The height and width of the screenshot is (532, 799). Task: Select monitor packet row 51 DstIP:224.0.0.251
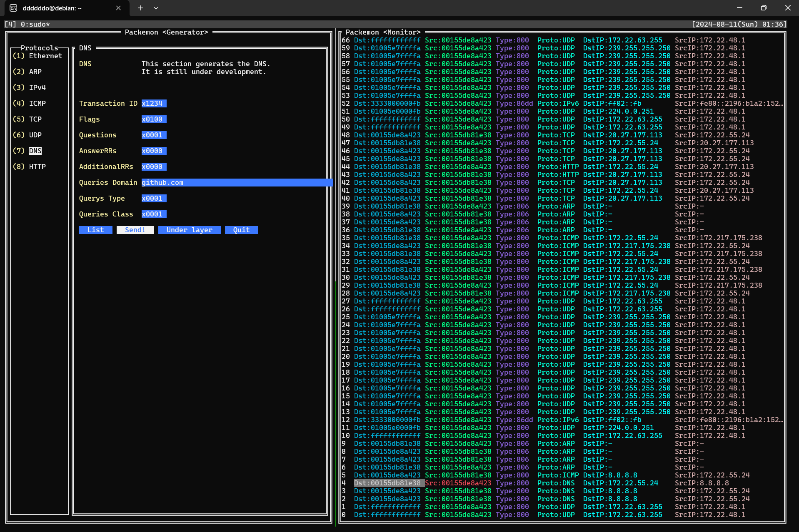click(x=562, y=111)
